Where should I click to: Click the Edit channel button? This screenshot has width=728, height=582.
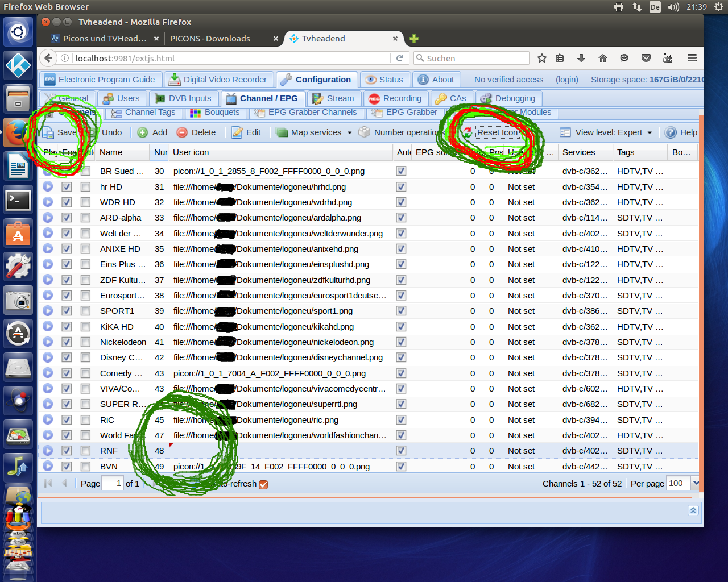pyautogui.click(x=246, y=132)
